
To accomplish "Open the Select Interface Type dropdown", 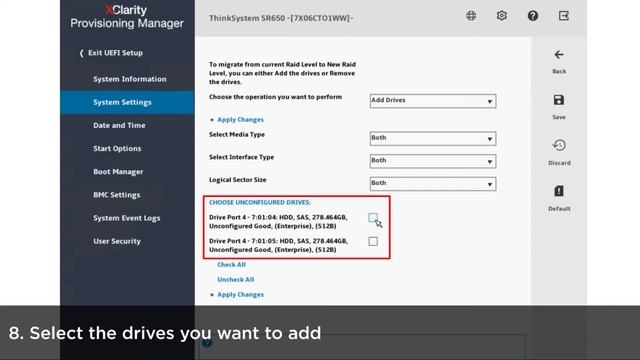I will pyautogui.click(x=433, y=161).
